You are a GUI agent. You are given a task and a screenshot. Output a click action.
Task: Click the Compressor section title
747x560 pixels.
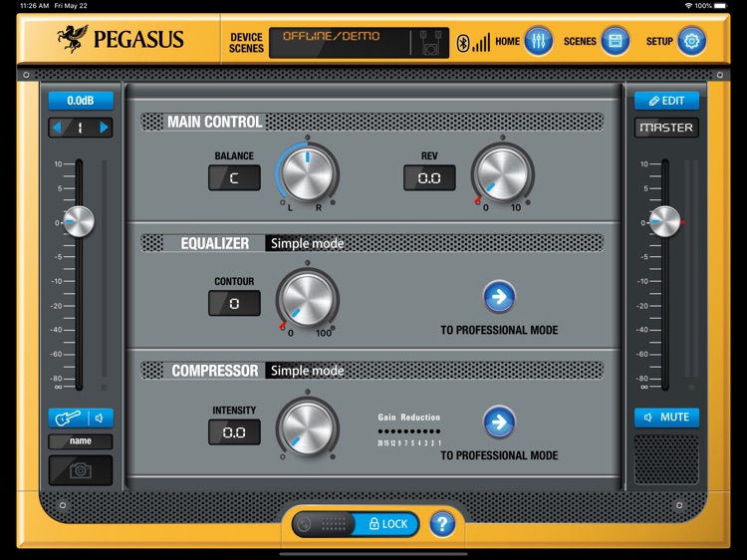click(x=214, y=371)
